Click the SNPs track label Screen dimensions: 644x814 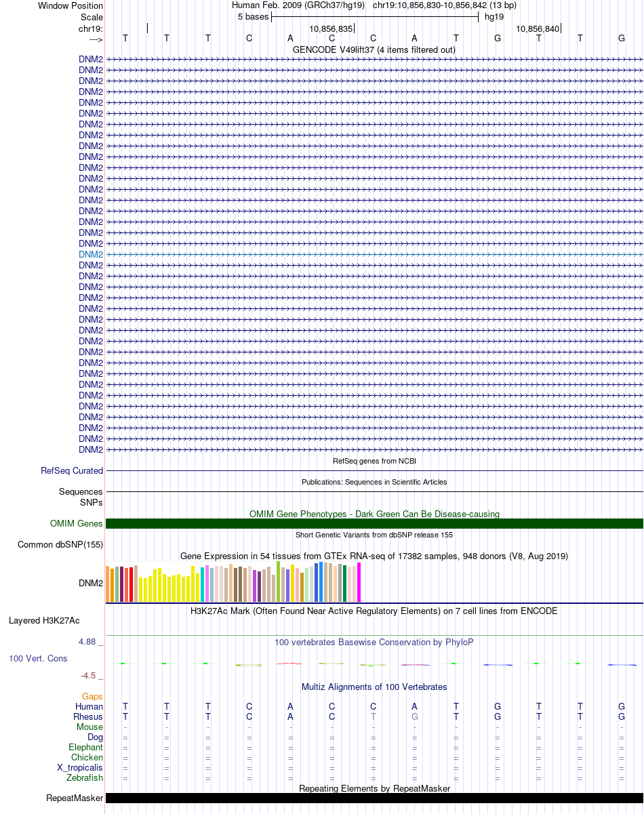pos(92,502)
